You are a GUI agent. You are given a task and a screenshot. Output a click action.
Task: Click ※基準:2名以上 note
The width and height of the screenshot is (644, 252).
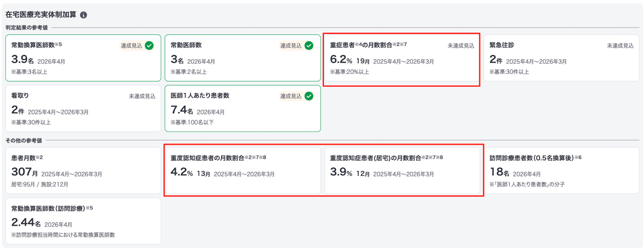point(188,72)
